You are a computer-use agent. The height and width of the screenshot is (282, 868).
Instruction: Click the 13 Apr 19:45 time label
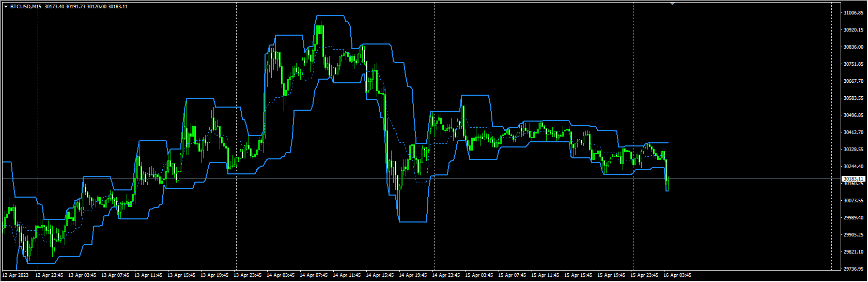[214, 275]
